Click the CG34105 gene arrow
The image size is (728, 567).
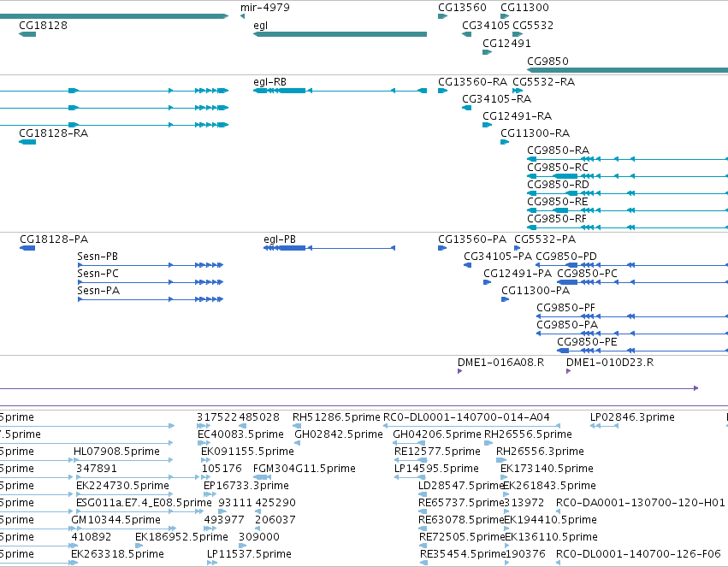pyautogui.click(x=466, y=34)
